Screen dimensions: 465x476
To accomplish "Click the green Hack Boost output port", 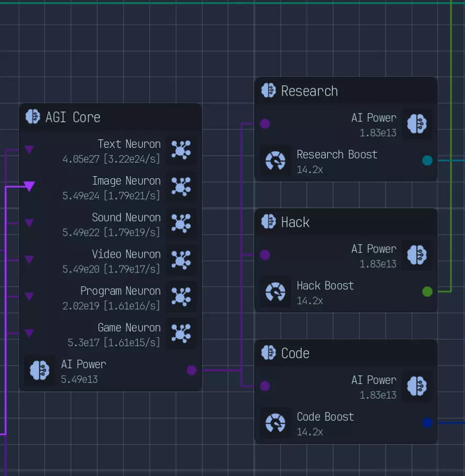I will pos(427,291).
